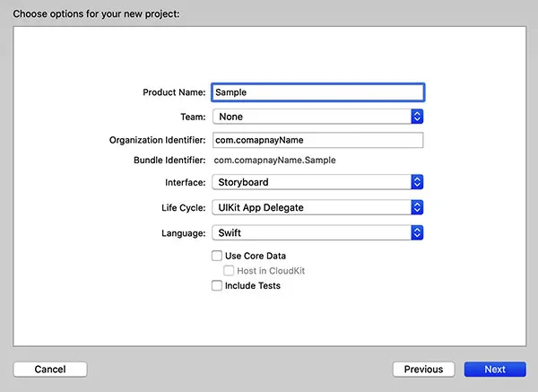Click the "Organization Identifier:" label

(157, 140)
